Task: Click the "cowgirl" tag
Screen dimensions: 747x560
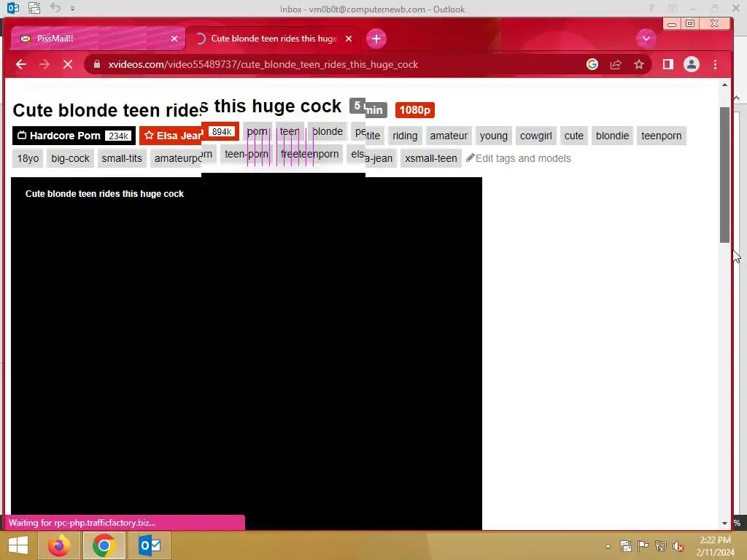Action: point(536,136)
